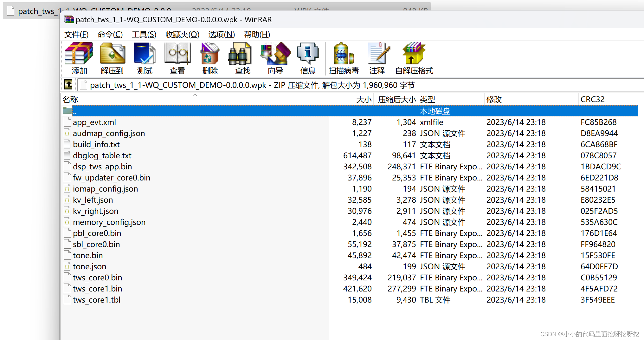The width and height of the screenshot is (644, 340).
Task: Sort by Packed size (压缩后大小) header
Action: 396,99
